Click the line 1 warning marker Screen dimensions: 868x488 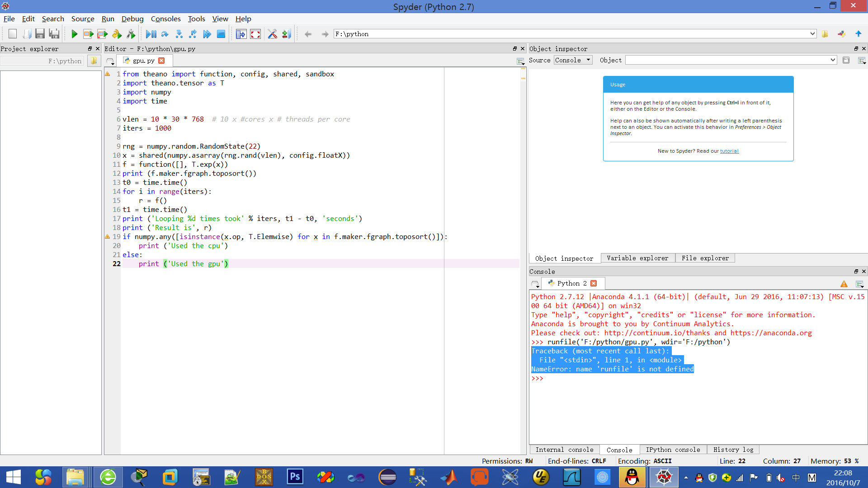[108, 74]
